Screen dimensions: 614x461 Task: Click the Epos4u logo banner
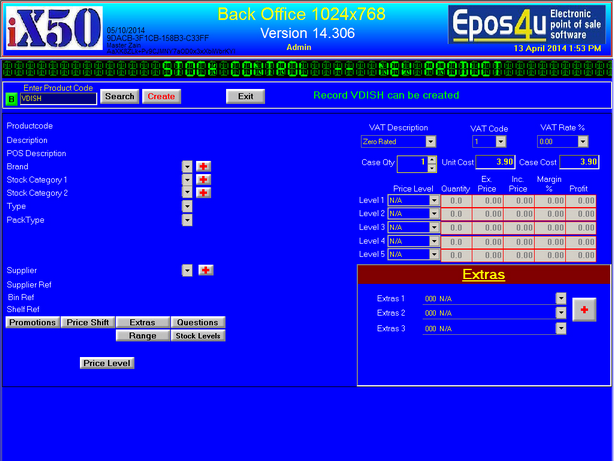coord(526,24)
